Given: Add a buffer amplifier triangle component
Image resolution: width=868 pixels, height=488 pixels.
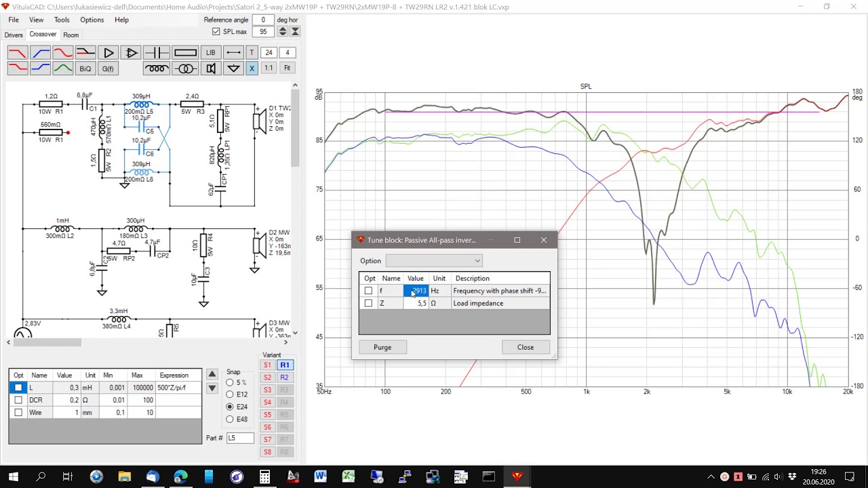Looking at the screenshot, I should coord(108,53).
